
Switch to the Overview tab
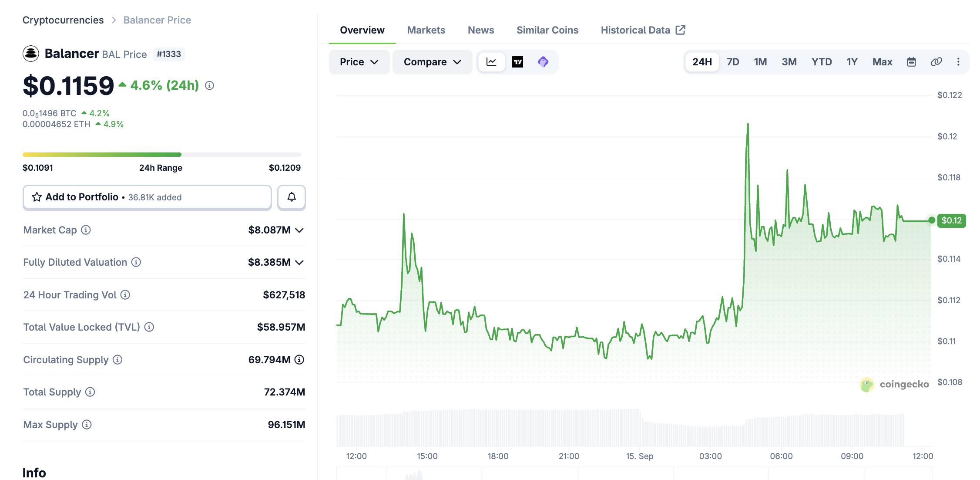(362, 30)
